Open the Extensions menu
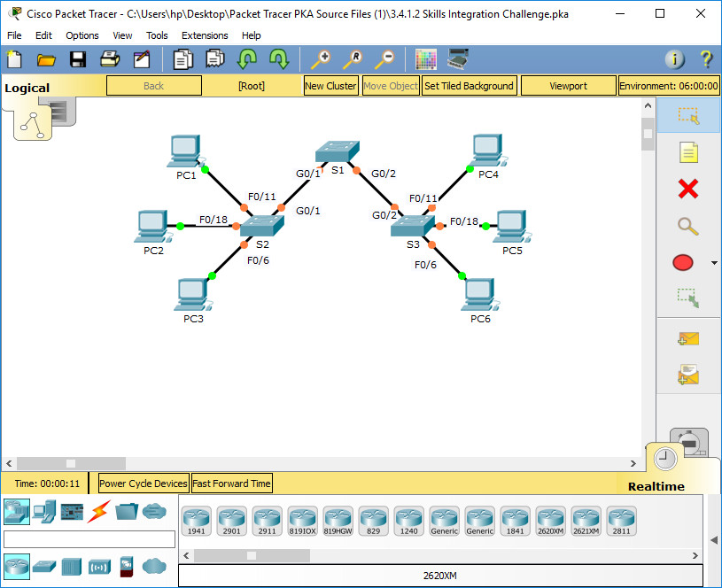Viewport: 722px width, 588px height. 205,35
